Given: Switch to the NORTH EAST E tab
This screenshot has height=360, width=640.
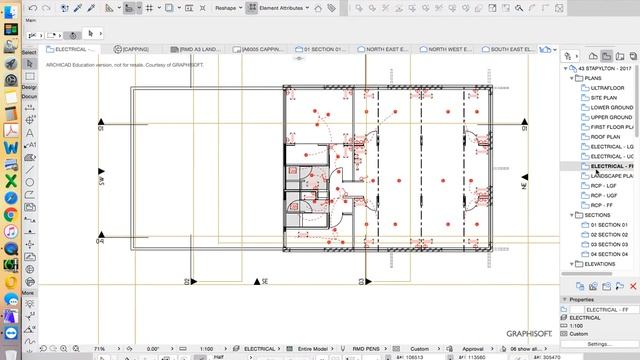Looking at the screenshot, I should [x=382, y=49].
